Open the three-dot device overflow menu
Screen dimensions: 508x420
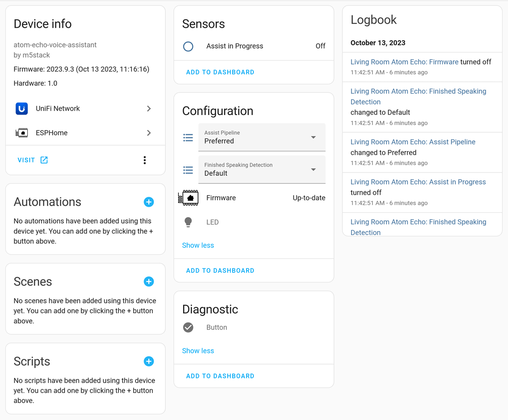pyautogui.click(x=144, y=160)
